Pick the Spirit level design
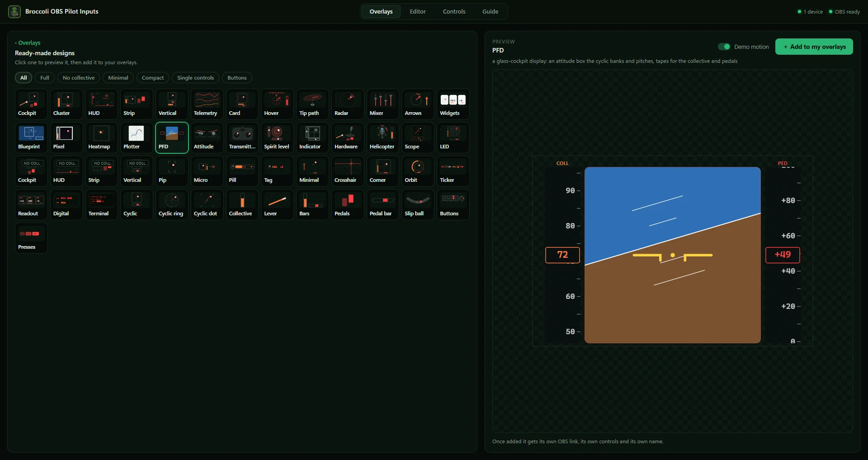The width and height of the screenshot is (868, 460). coord(277,138)
